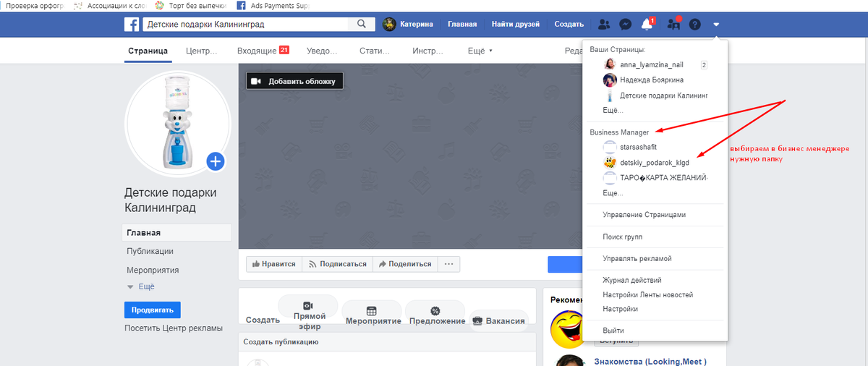Click the groups icon with red dot
The width and height of the screenshot is (868, 366).
[x=673, y=24]
